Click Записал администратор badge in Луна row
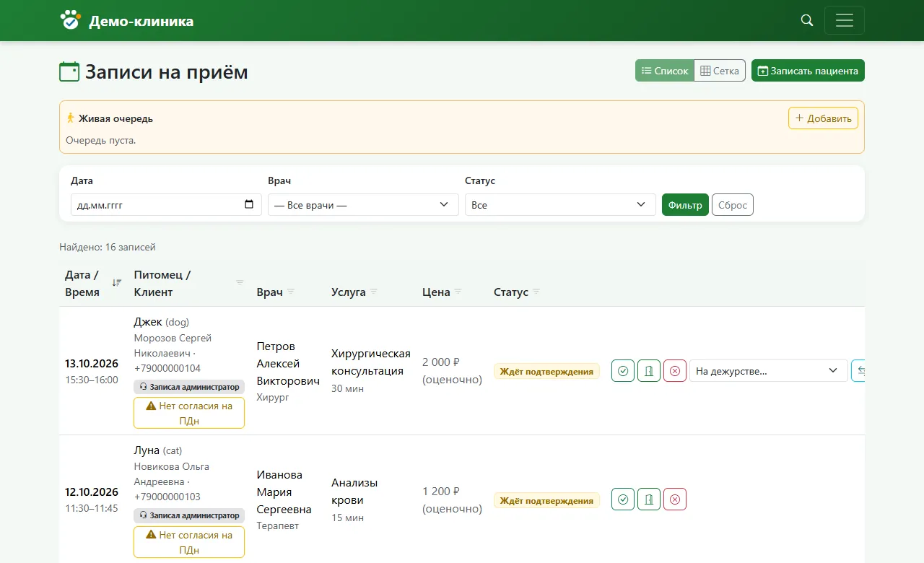924x563 pixels. click(189, 515)
